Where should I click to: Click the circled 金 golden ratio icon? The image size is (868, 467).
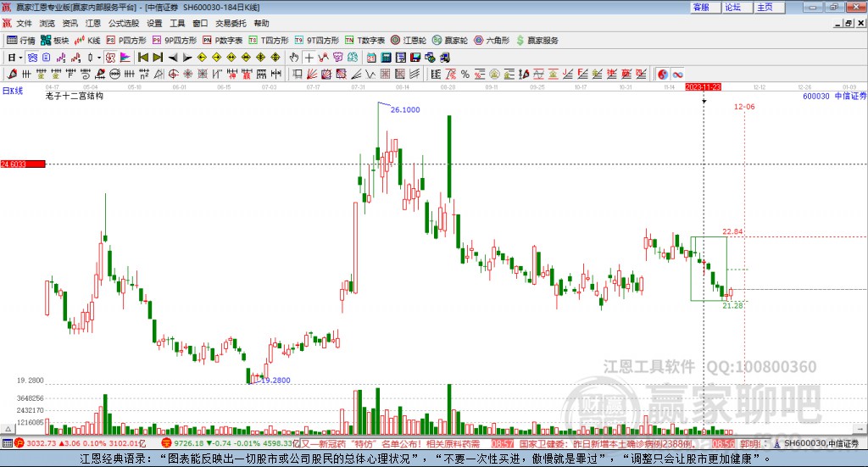[x=494, y=74]
